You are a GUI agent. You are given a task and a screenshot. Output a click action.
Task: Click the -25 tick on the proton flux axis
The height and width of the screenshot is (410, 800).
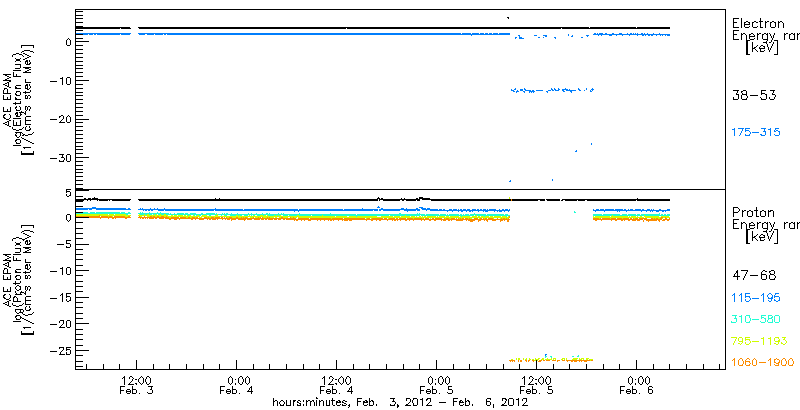point(62,351)
